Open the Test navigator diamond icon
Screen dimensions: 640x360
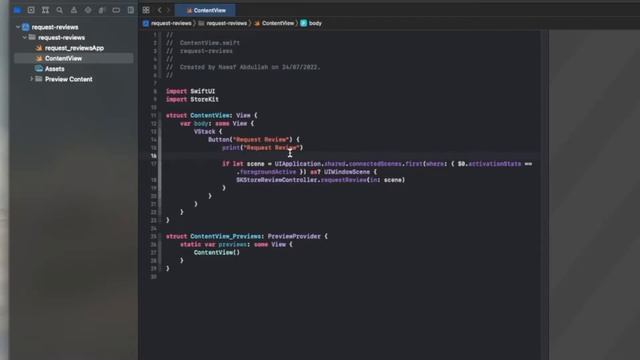[88, 10]
